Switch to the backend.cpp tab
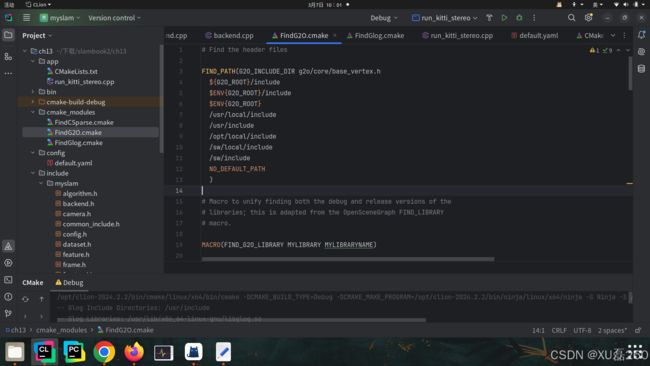Viewport: 650px width, 366px height. [x=229, y=36]
